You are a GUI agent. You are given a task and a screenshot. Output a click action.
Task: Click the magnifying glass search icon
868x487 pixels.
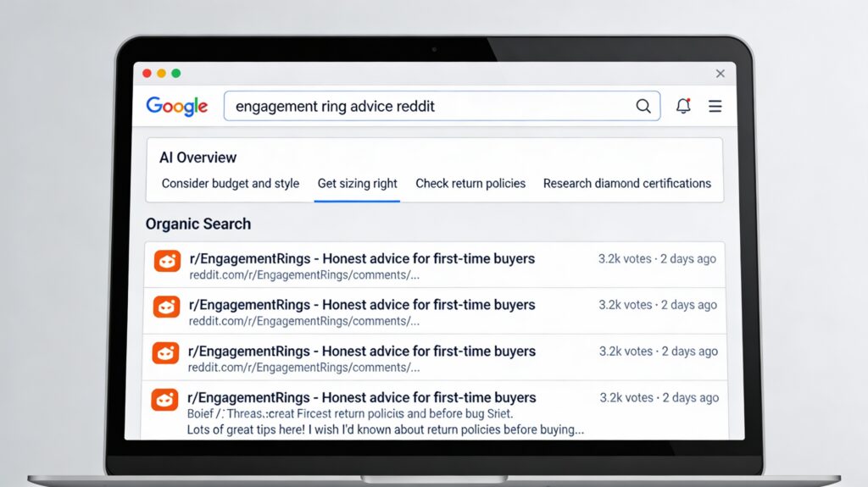pos(643,106)
